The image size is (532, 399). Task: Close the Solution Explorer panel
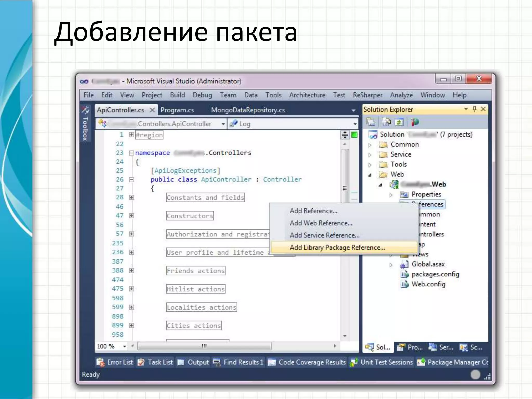point(483,109)
